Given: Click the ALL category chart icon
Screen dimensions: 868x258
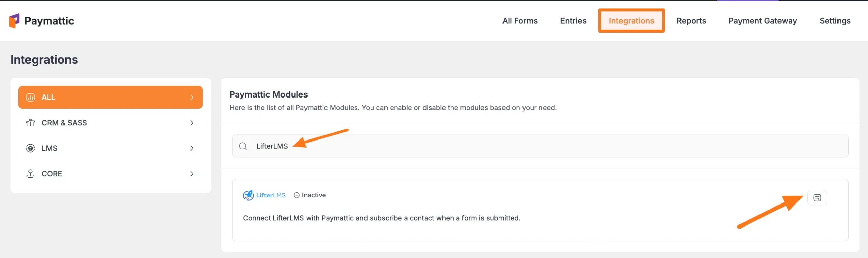Looking at the screenshot, I should click(x=31, y=98).
